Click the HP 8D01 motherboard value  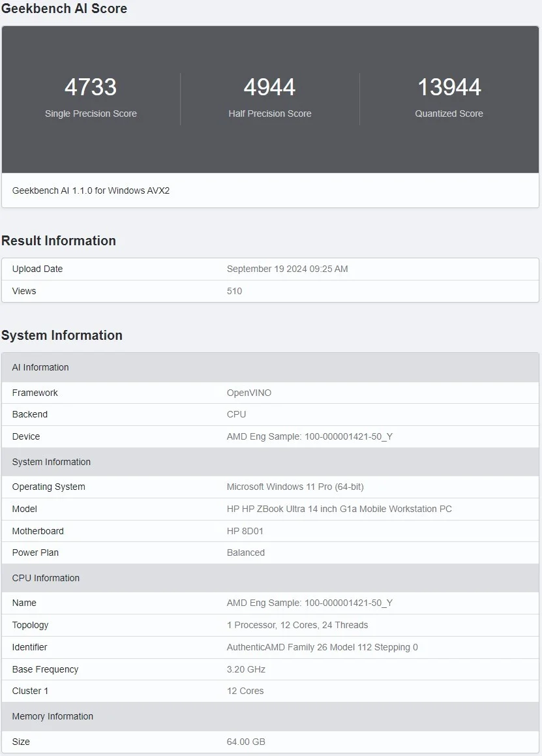[246, 531]
